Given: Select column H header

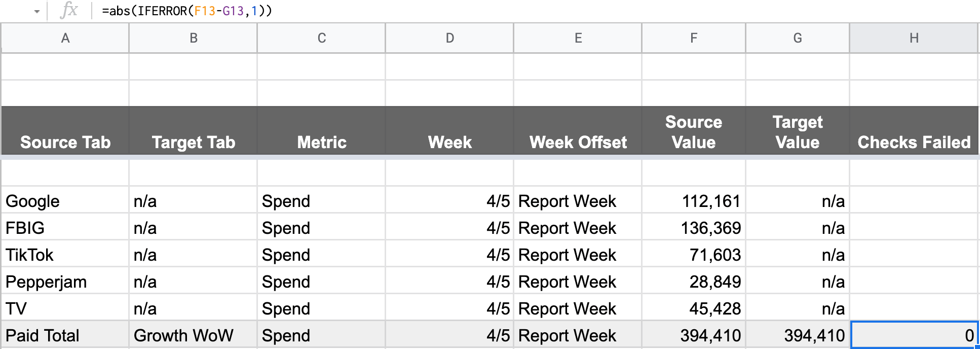Looking at the screenshot, I should click(x=914, y=38).
